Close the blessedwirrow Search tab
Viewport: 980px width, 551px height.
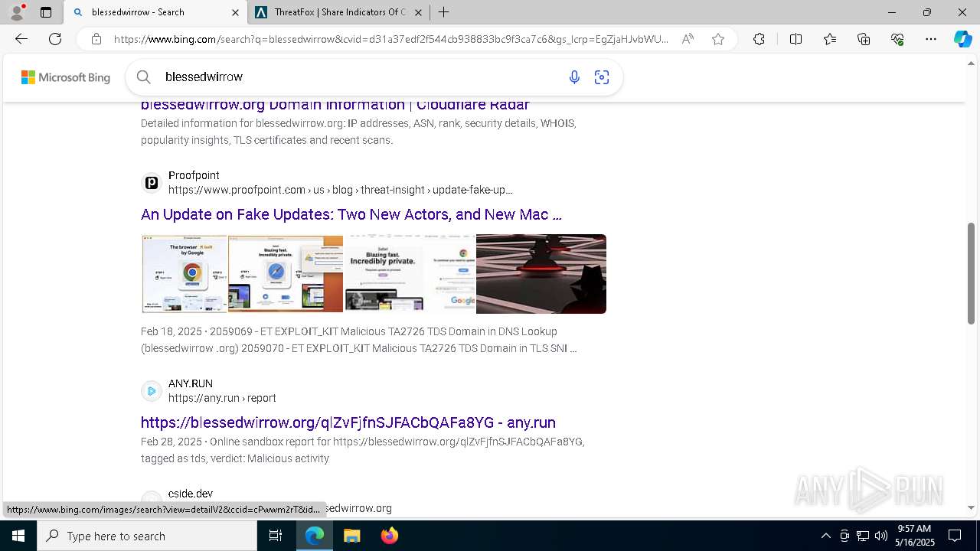point(235,12)
